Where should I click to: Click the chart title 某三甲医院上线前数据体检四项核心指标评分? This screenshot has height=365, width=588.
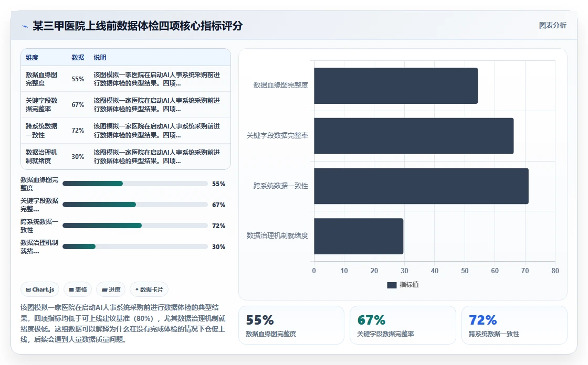tap(138, 26)
